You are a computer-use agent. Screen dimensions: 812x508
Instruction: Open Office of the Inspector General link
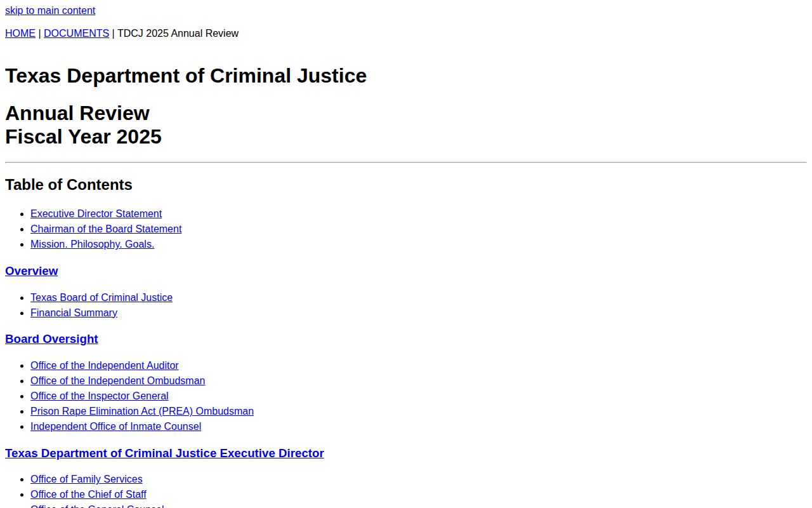tap(100, 396)
